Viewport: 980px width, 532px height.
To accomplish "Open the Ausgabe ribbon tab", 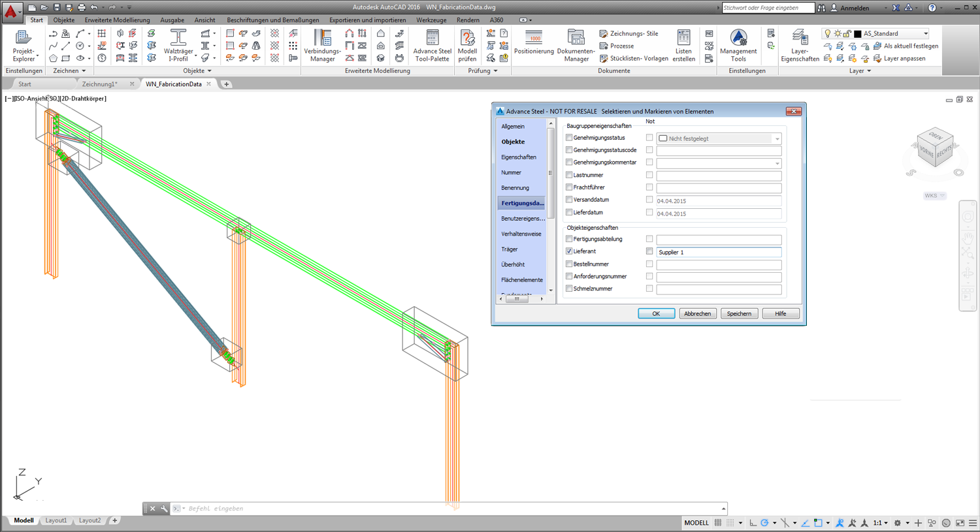I will [172, 20].
